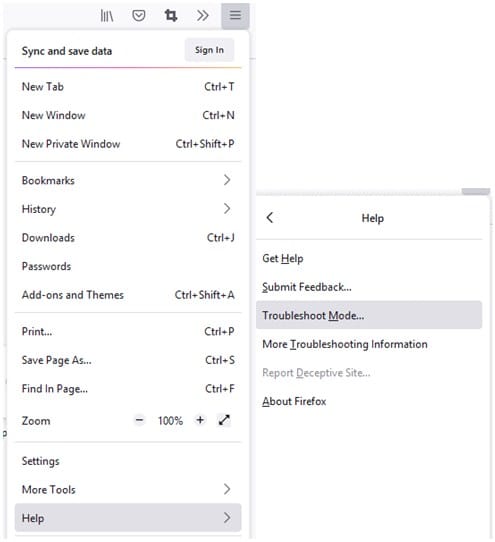The width and height of the screenshot is (495, 542).
Task: Click the Pocket save icon
Action: (139, 16)
